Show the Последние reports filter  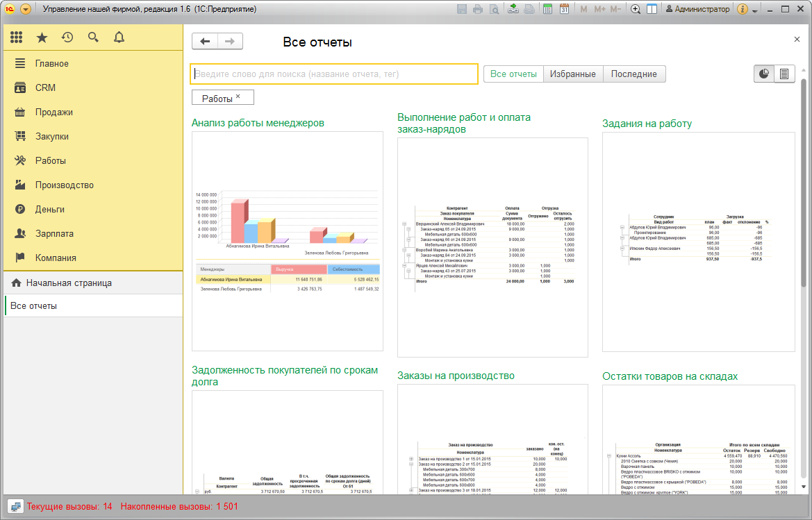click(x=634, y=74)
